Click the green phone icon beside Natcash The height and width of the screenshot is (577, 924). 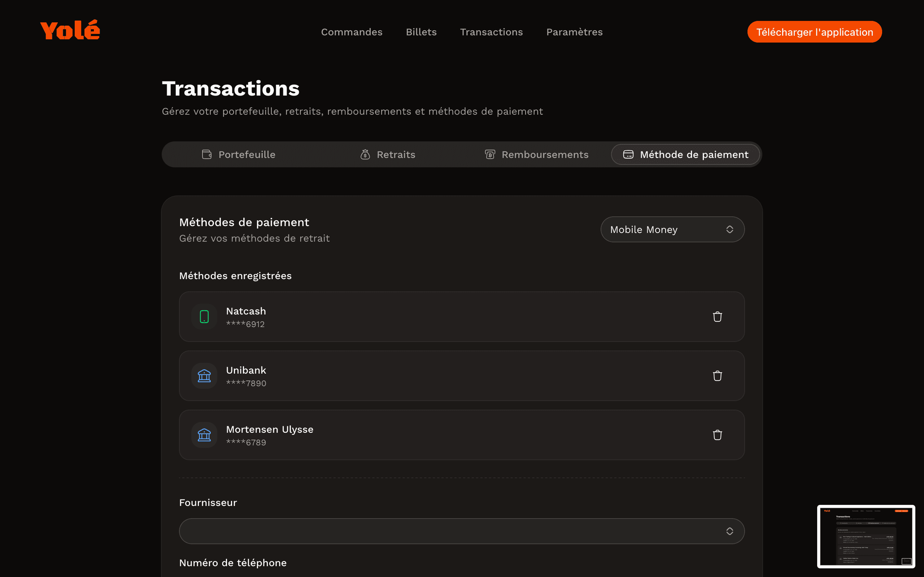(204, 317)
